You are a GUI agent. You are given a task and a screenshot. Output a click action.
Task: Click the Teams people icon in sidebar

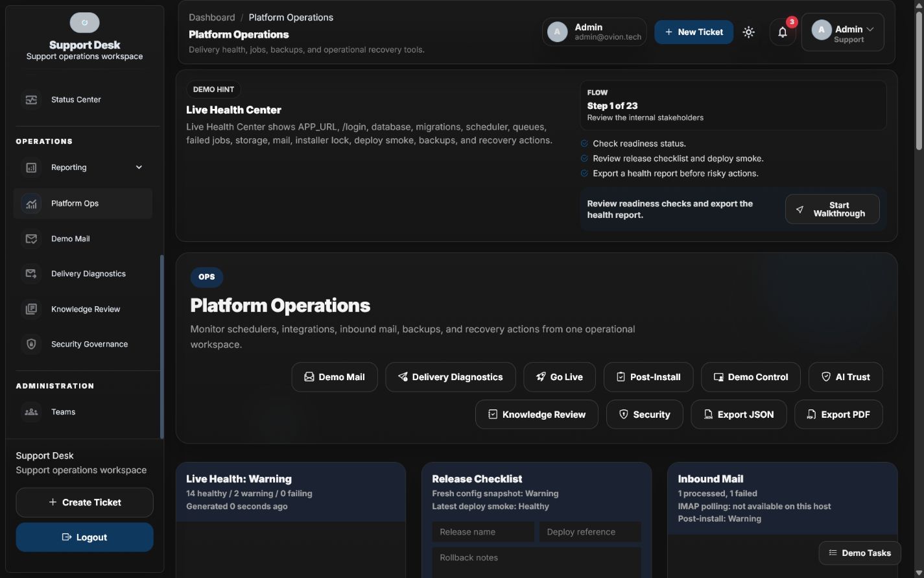(x=31, y=412)
